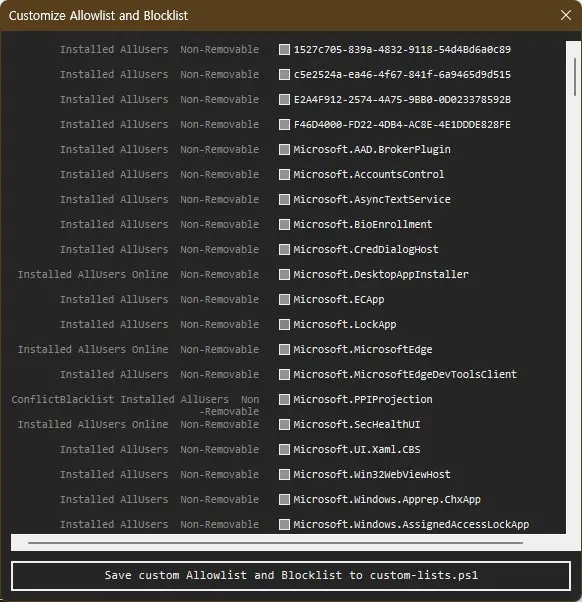Toggle Microsoft.DesktopAppInstaller checkbox
This screenshot has height=602, width=582.
[284, 275]
